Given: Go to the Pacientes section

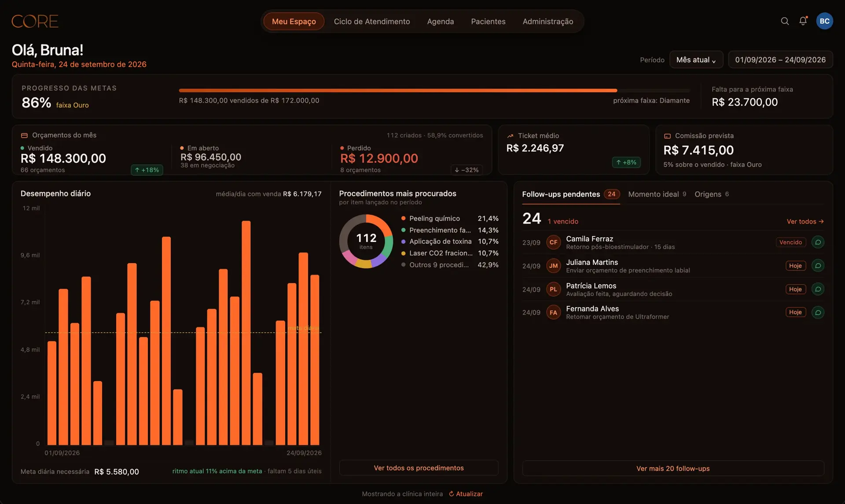Looking at the screenshot, I should (488, 21).
